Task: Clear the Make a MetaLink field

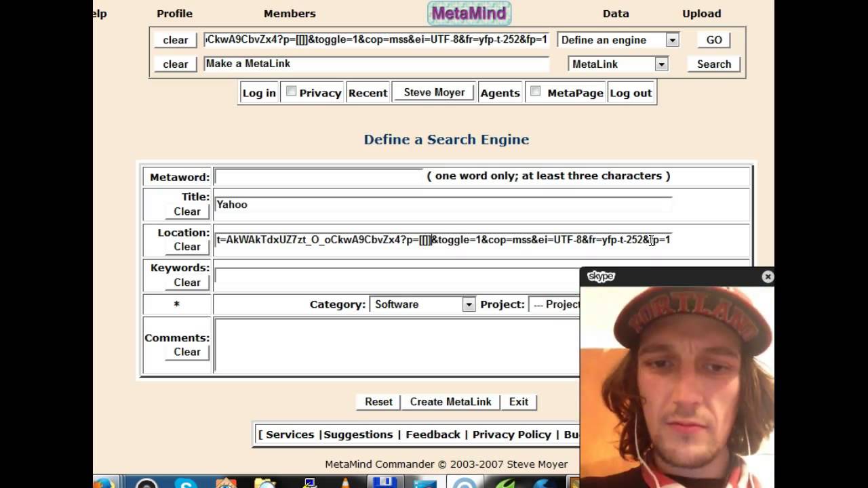Action: click(176, 64)
